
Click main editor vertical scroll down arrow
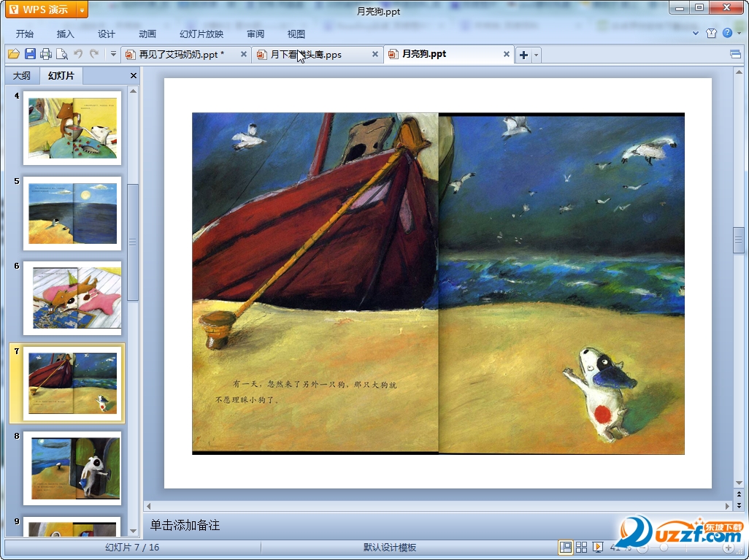[739, 483]
